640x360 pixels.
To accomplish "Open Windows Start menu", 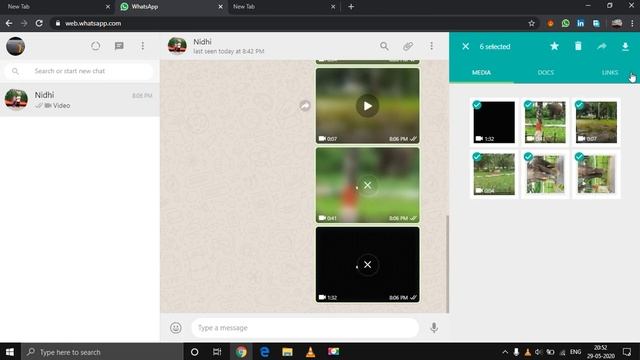I will 10,352.
